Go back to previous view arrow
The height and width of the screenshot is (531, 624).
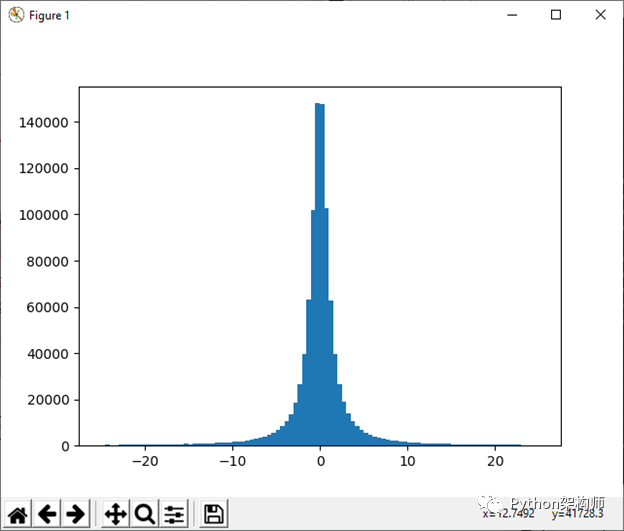(x=47, y=514)
